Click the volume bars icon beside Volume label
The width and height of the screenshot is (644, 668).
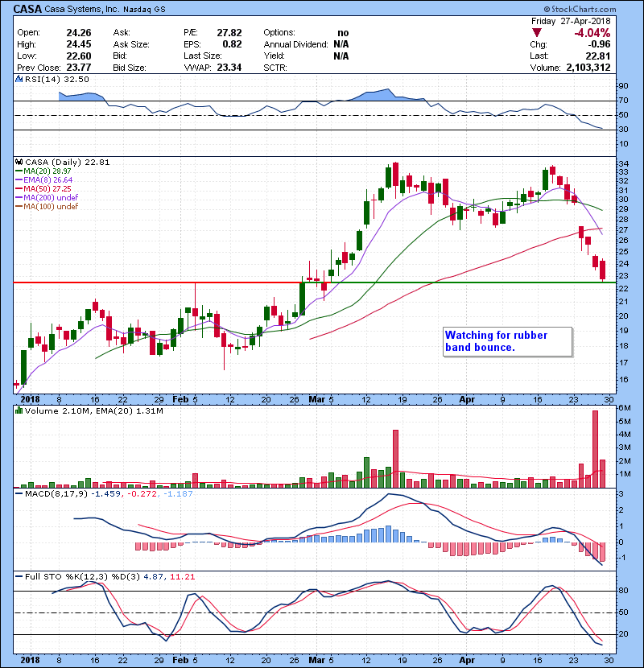click(19, 410)
